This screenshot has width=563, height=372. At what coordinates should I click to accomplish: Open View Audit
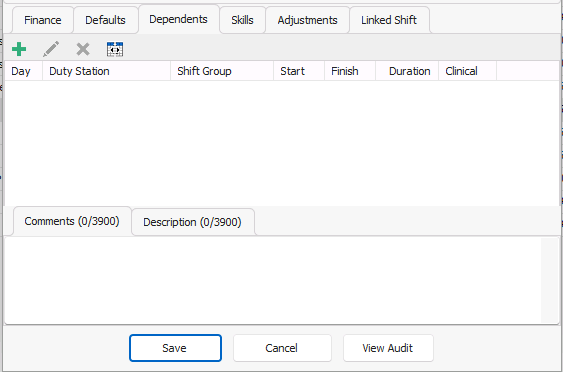point(388,348)
